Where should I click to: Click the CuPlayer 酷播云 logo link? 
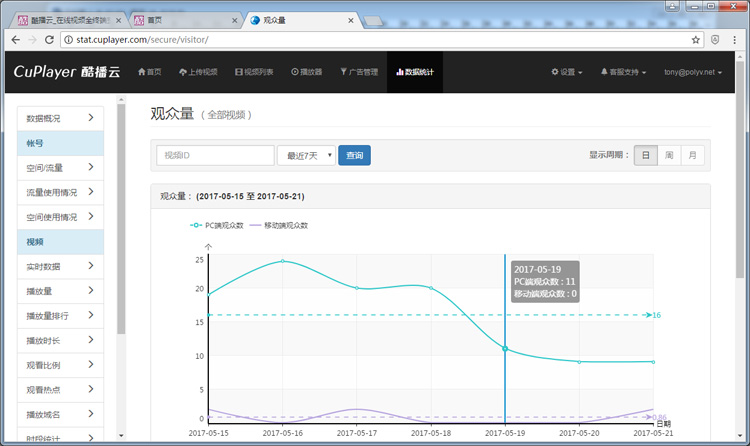[x=65, y=72]
